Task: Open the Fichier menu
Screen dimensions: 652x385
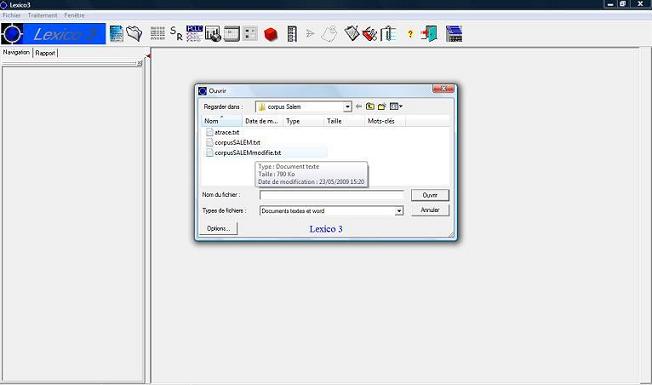Action: tap(11, 15)
